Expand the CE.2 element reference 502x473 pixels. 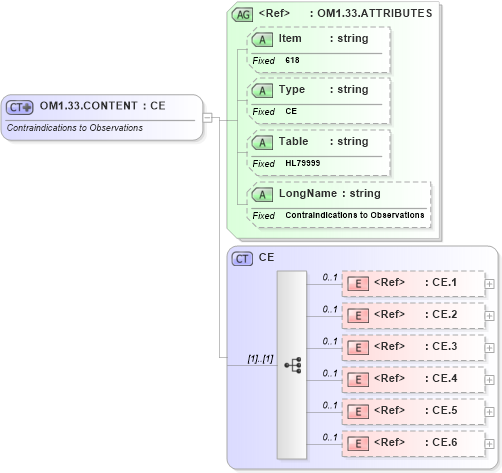pyautogui.click(x=489, y=316)
